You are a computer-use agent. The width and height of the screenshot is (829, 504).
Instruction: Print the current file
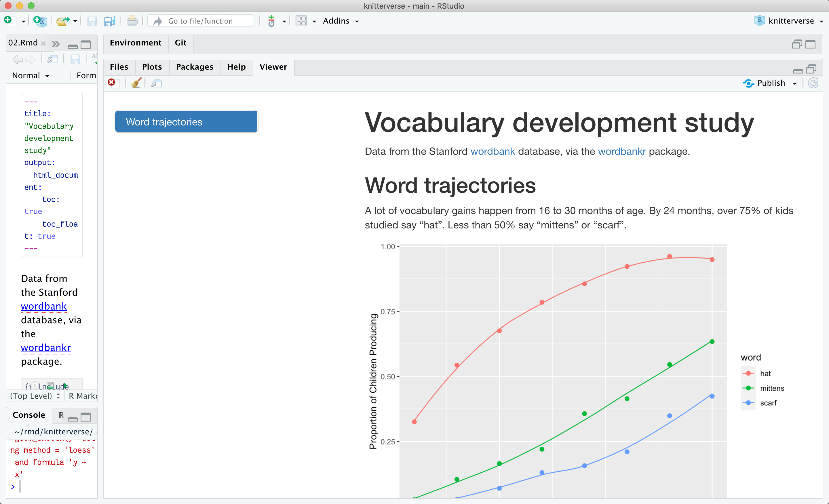tap(132, 21)
